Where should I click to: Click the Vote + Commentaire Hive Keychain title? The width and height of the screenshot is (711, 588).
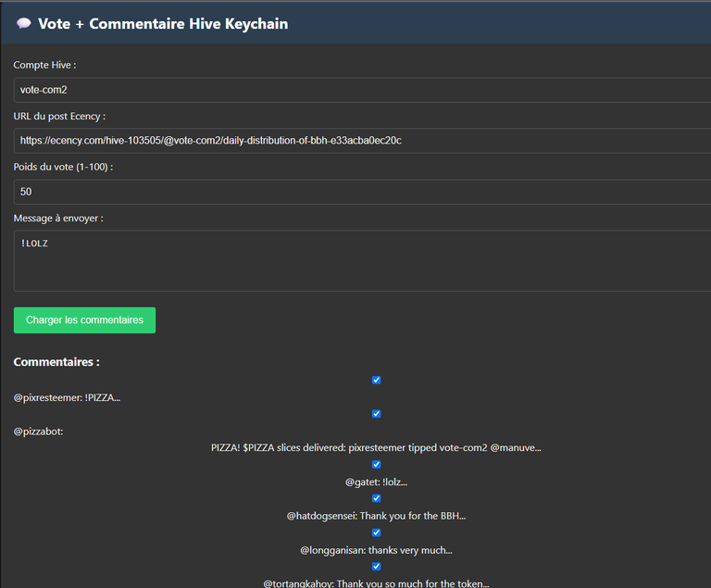163,23
